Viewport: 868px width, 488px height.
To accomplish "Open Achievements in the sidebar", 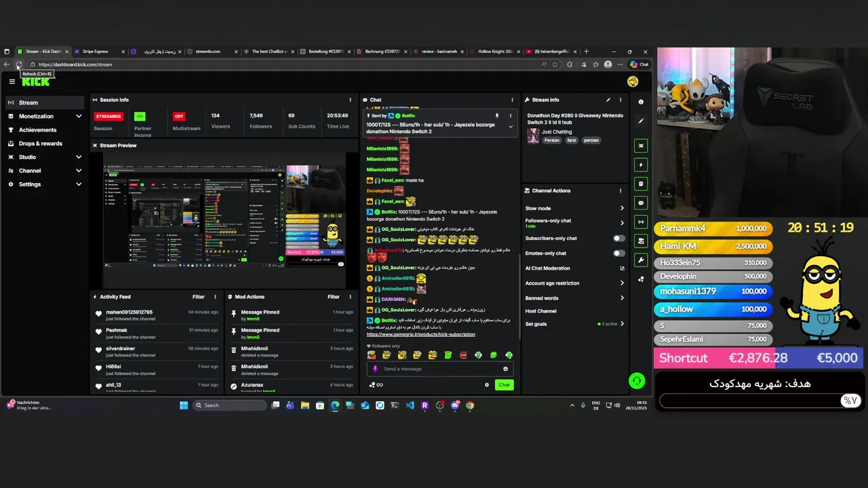I will click(43, 130).
